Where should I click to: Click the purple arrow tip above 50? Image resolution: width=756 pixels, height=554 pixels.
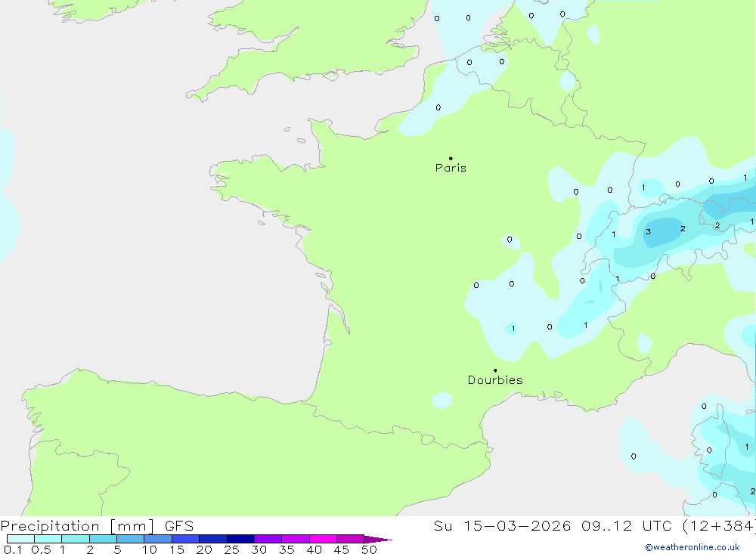point(378,540)
